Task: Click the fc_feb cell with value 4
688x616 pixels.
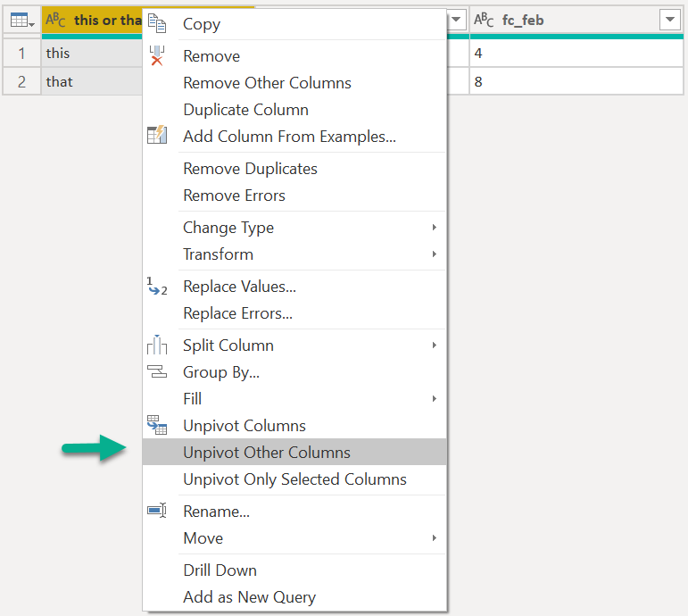Action: [576, 54]
